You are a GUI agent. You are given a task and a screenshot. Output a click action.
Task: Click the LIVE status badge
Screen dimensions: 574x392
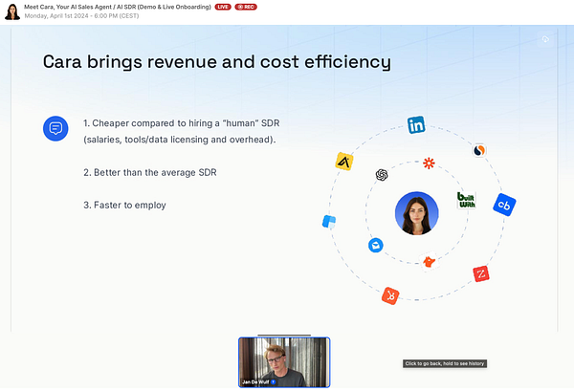pyautogui.click(x=223, y=7)
